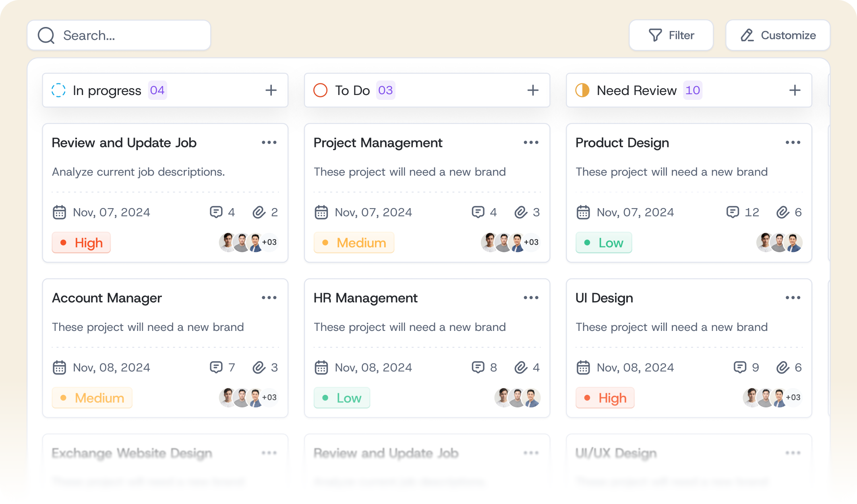Viewport: 857px width, 504px height.
Task: Click the Filter funnel icon
Action: tap(656, 35)
